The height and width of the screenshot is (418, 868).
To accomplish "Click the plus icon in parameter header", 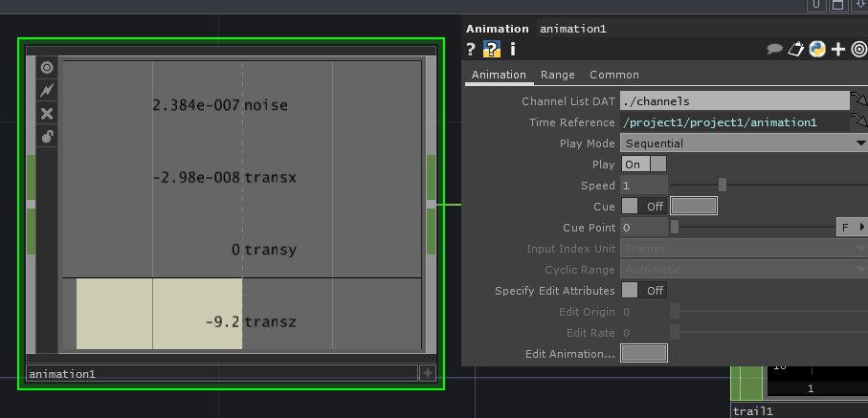I will tap(838, 50).
